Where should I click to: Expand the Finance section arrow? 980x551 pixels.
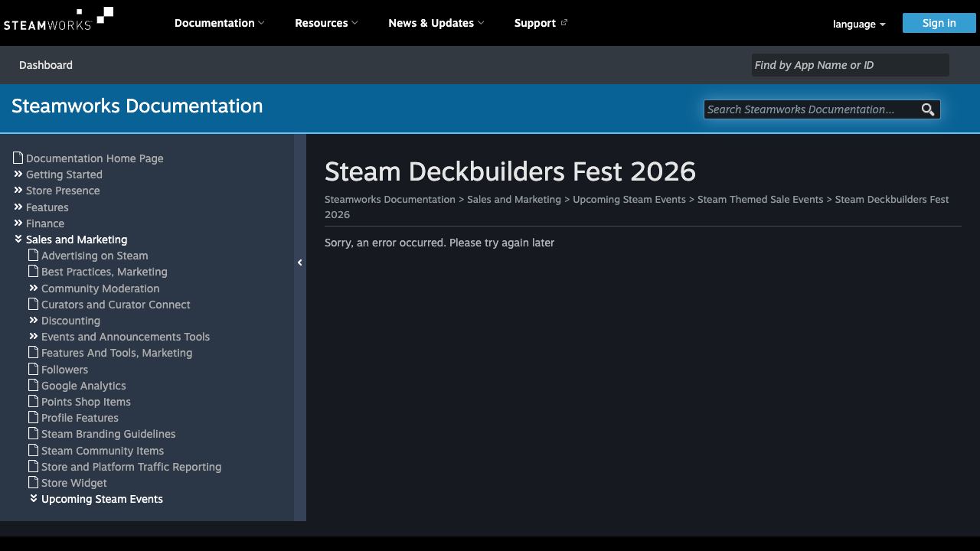tap(18, 223)
